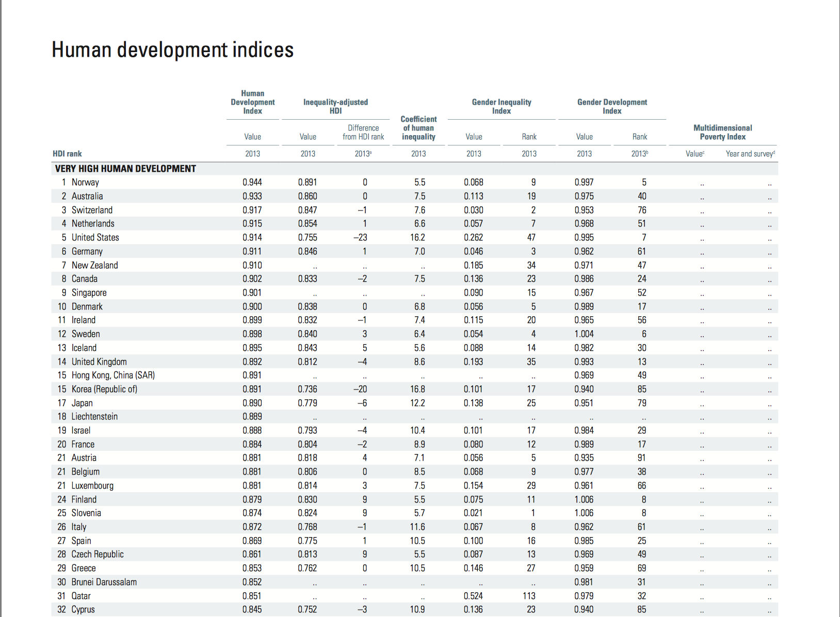Select the country name "Austria"
Viewport: 840px width, 617px height.
pyautogui.click(x=84, y=458)
